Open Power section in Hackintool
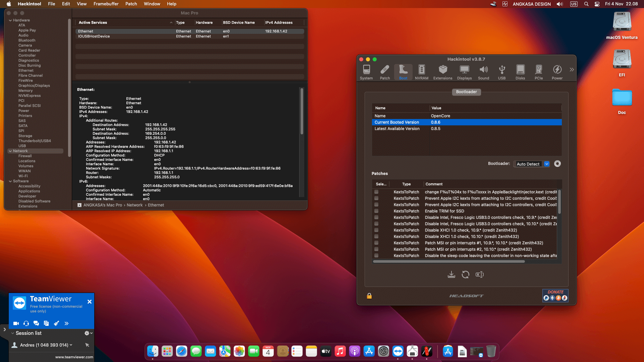The height and width of the screenshot is (362, 644). (557, 72)
